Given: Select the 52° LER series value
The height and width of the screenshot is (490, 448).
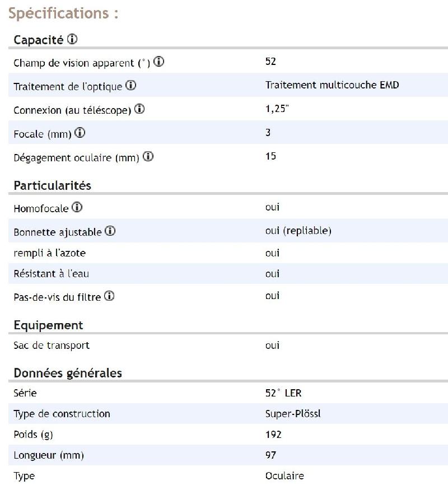Looking at the screenshot, I should [x=283, y=393].
